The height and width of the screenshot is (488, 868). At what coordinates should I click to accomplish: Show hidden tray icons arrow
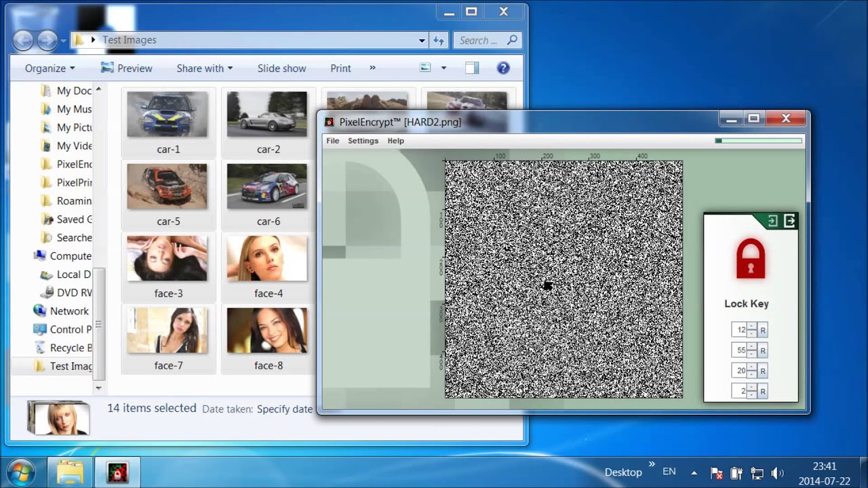coord(694,472)
